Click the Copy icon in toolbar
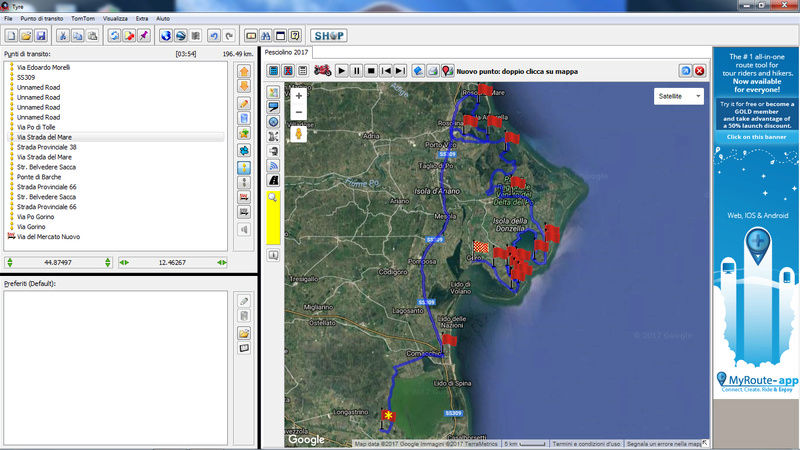The image size is (800, 450). pyautogui.click(x=78, y=36)
